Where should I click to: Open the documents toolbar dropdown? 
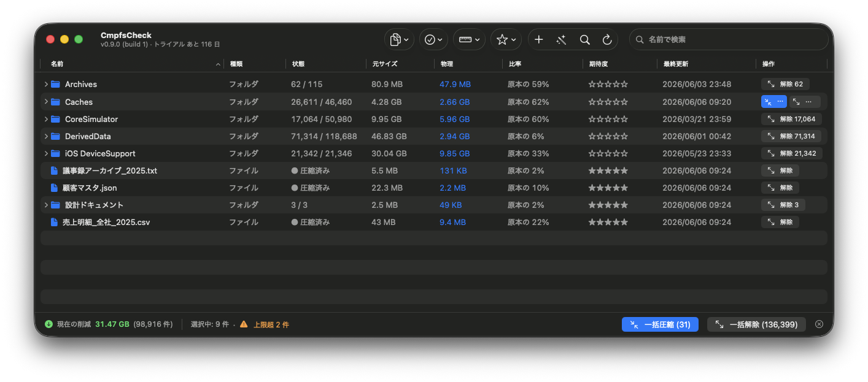[x=399, y=39]
